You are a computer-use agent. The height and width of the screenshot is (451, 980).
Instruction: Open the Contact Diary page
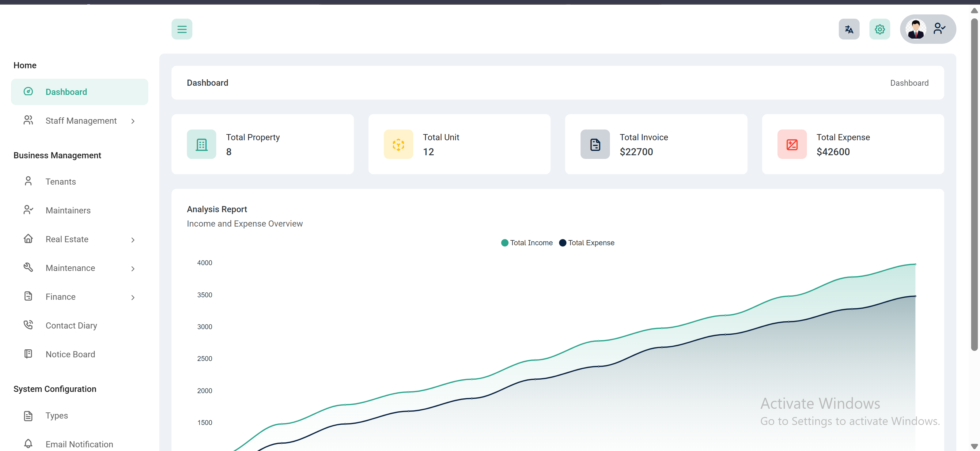pyautogui.click(x=80, y=325)
